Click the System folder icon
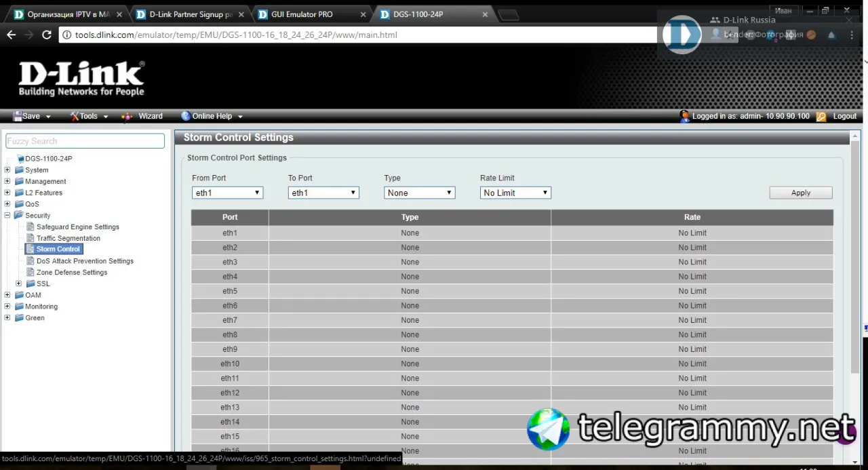Image resolution: width=868 pixels, height=470 pixels. pyautogui.click(x=19, y=170)
